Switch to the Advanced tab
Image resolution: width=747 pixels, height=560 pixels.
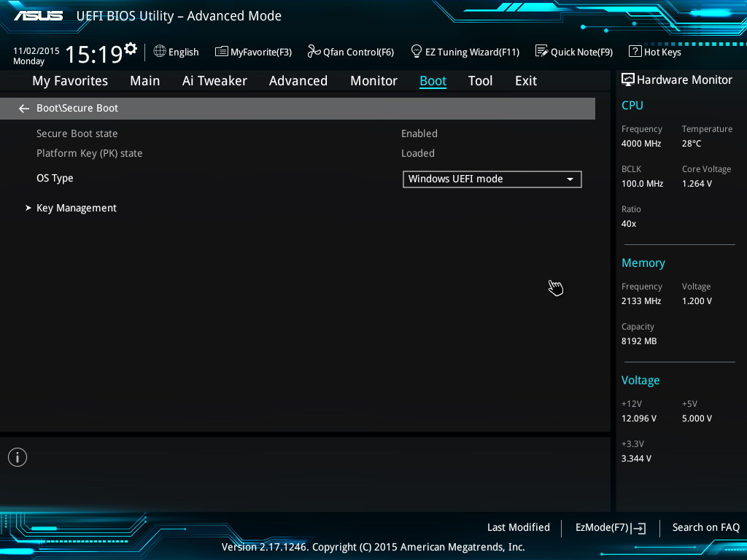[x=298, y=81]
